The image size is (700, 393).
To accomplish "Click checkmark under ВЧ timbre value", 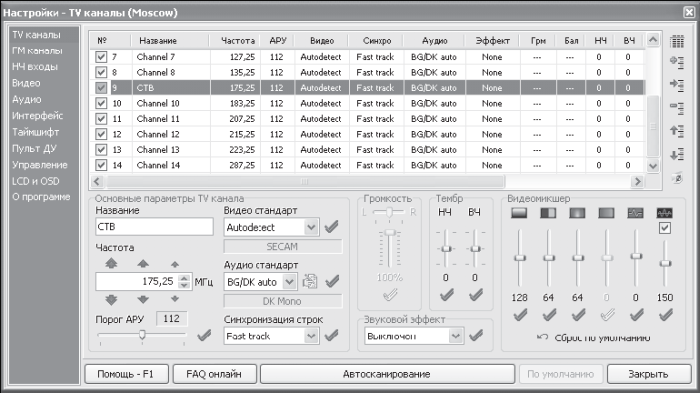I will coord(475,295).
